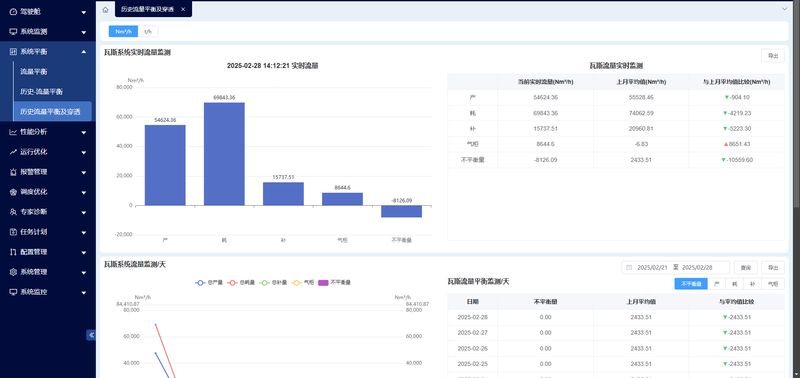Click the 系统监控 monitor icon

tap(13, 292)
